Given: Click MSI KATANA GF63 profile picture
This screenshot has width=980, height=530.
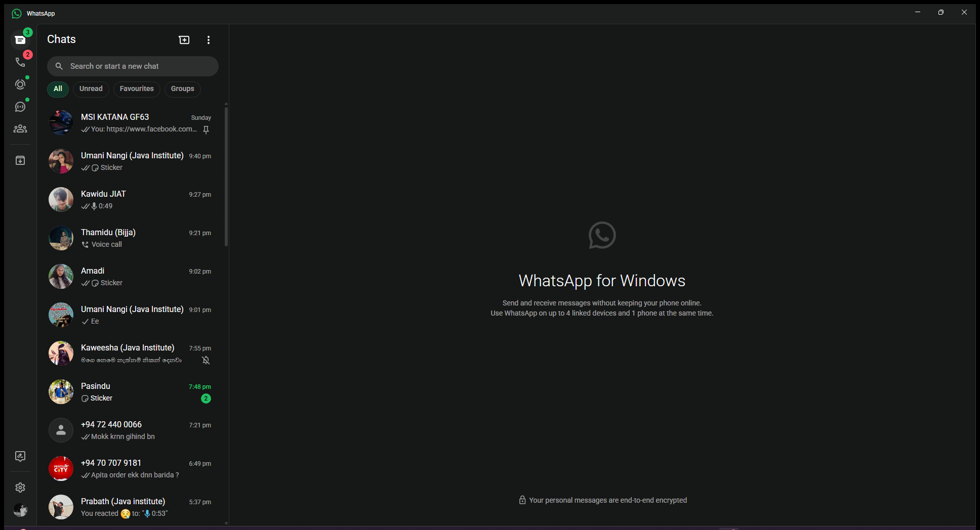Looking at the screenshot, I should (x=61, y=123).
